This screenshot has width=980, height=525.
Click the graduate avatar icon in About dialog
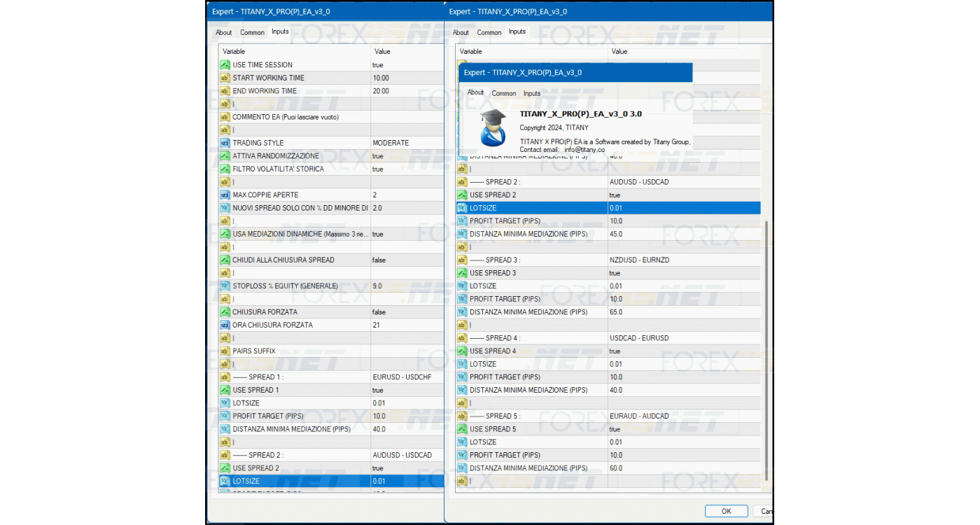coord(492,127)
